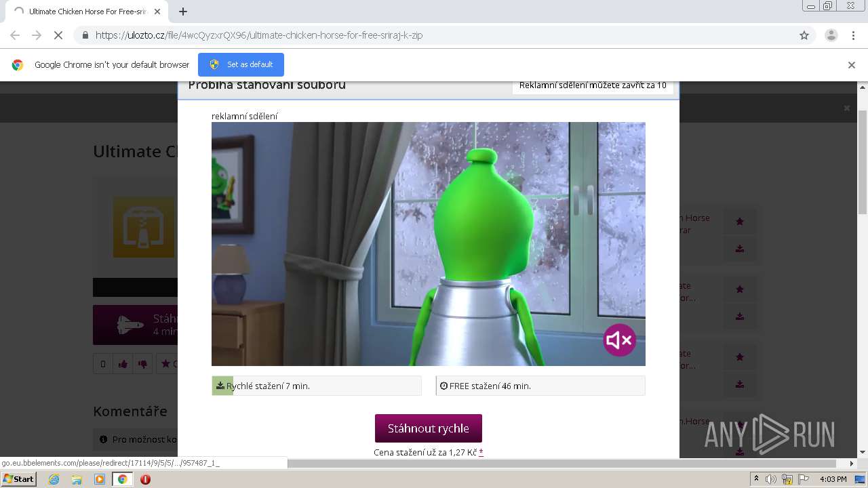
Task: Download the first related file
Action: point(740,249)
